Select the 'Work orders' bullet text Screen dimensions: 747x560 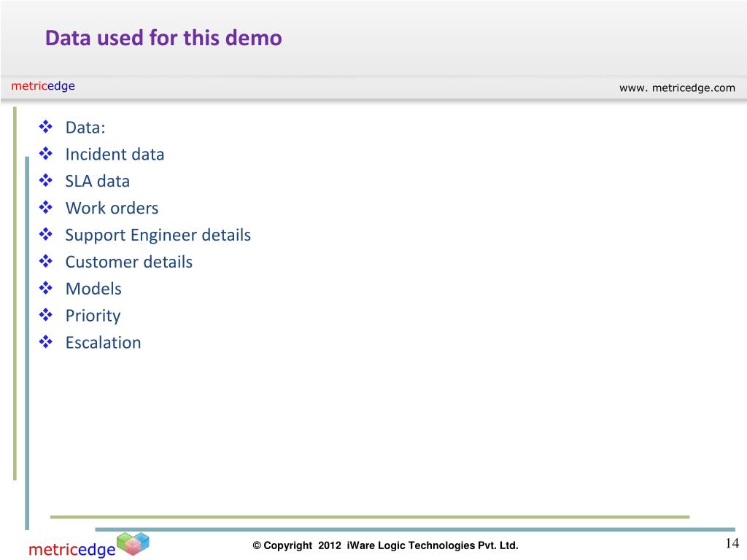click(112, 208)
